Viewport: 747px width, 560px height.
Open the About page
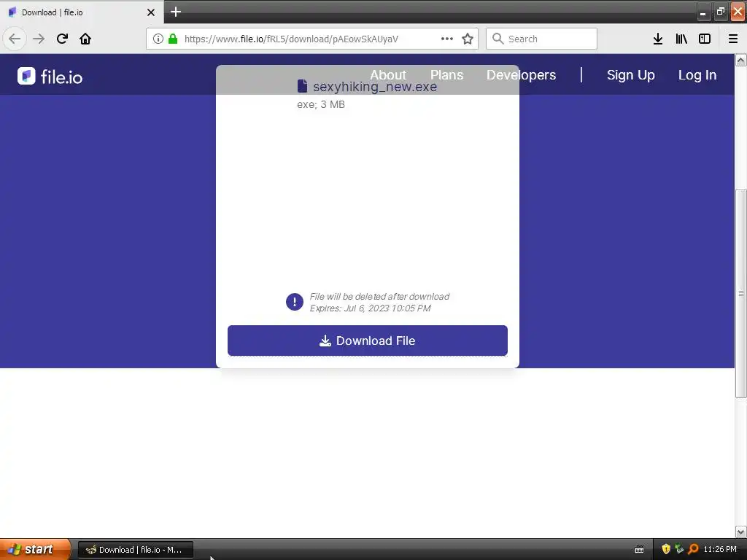pyautogui.click(x=388, y=75)
